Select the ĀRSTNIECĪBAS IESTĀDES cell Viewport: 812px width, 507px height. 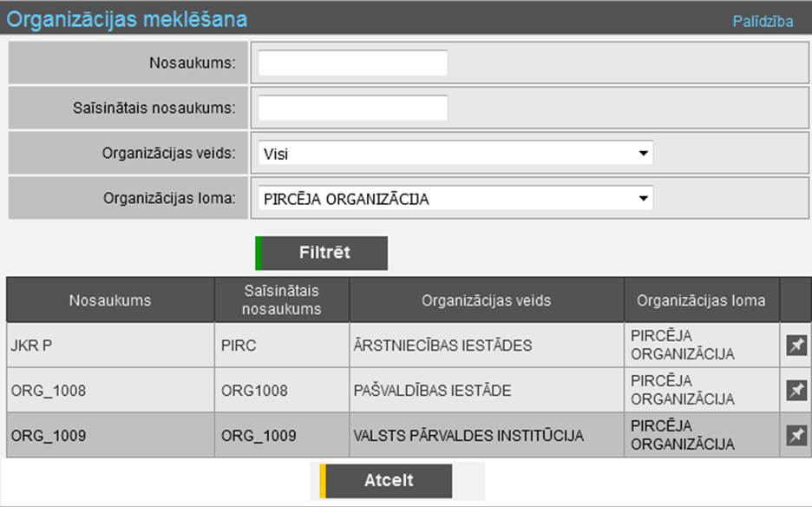click(x=442, y=346)
